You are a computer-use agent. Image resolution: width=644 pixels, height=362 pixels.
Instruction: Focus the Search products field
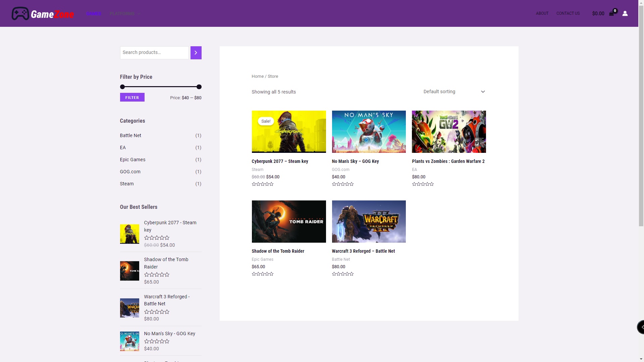(154, 53)
